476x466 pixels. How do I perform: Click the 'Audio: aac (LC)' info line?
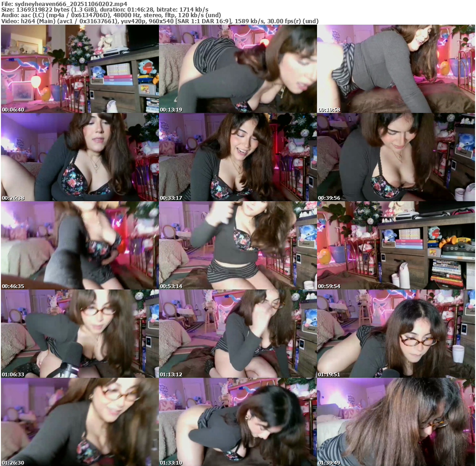pyautogui.click(x=111, y=15)
